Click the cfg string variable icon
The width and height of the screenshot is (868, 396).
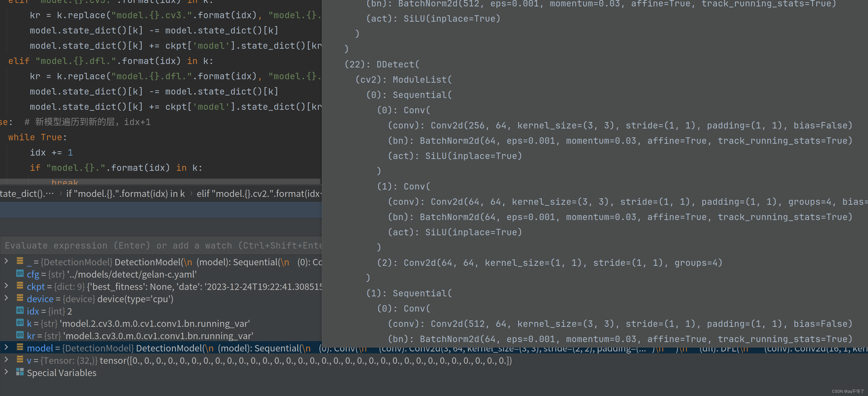click(20, 273)
